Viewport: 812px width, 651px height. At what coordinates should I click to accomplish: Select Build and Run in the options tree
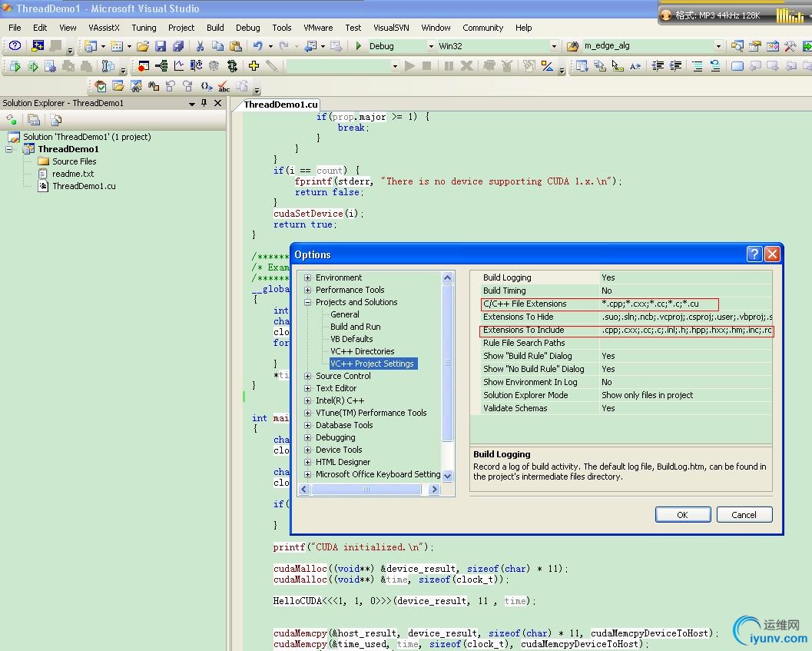[x=355, y=327]
